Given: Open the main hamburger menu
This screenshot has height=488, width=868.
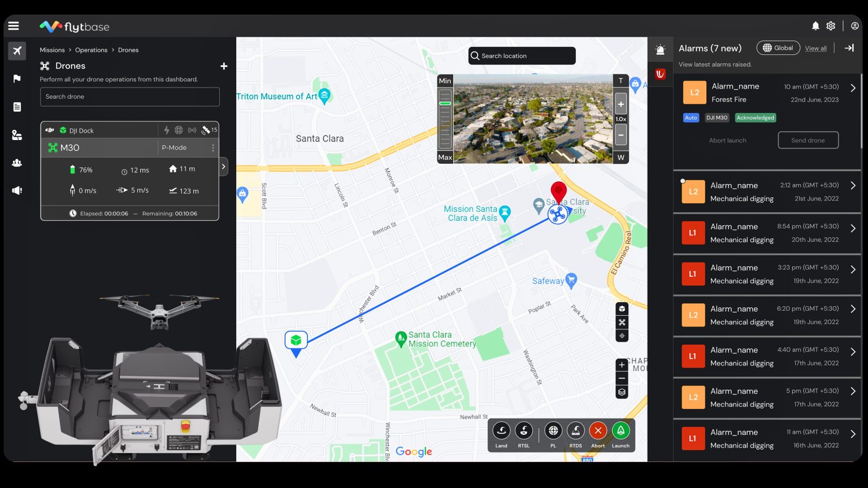Looking at the screenshot, I should (x=14, y=25).
